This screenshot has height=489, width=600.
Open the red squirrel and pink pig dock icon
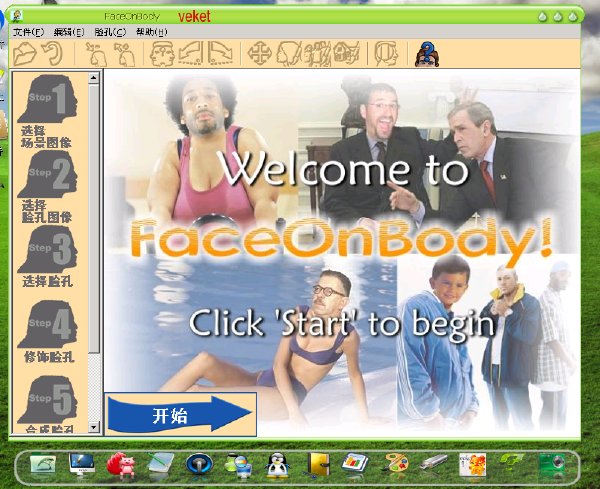point(121,464)
